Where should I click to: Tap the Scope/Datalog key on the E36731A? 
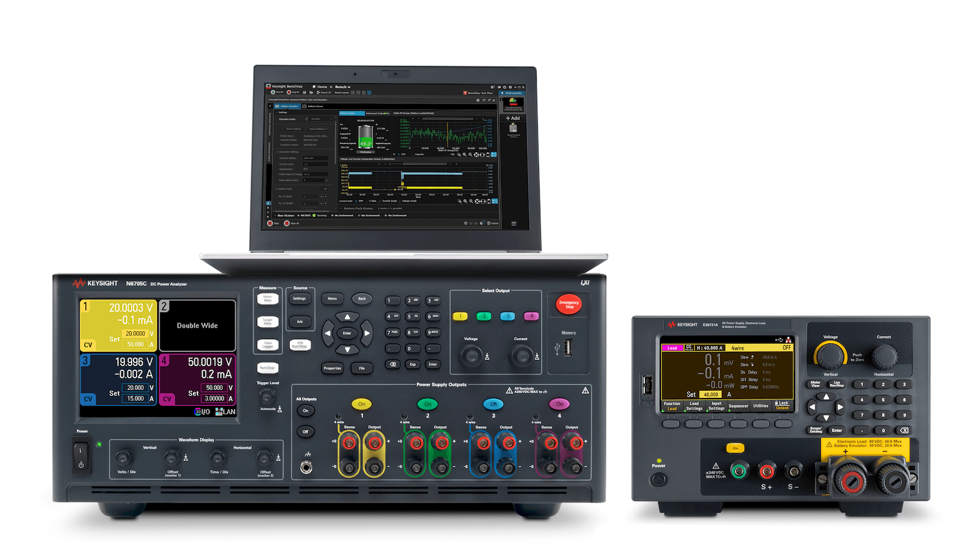[816, 430]
